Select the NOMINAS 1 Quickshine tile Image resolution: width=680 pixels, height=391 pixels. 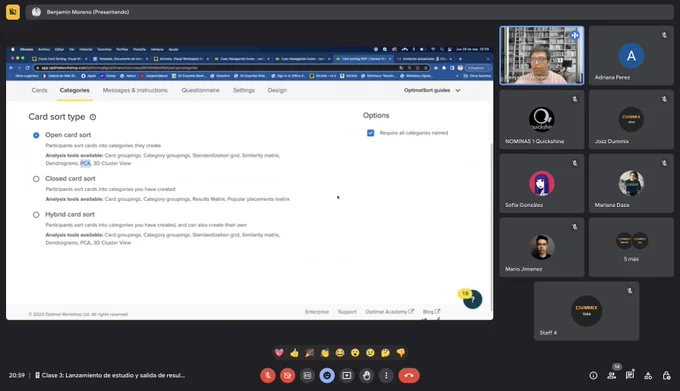(542, 120)
